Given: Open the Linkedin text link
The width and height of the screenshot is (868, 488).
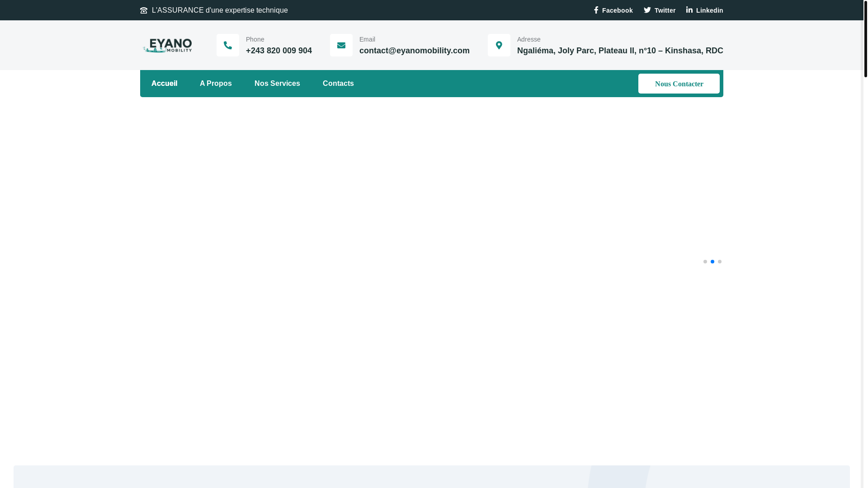Looking at the screenshot, I should pyautogui.click(x=710, y=10).
